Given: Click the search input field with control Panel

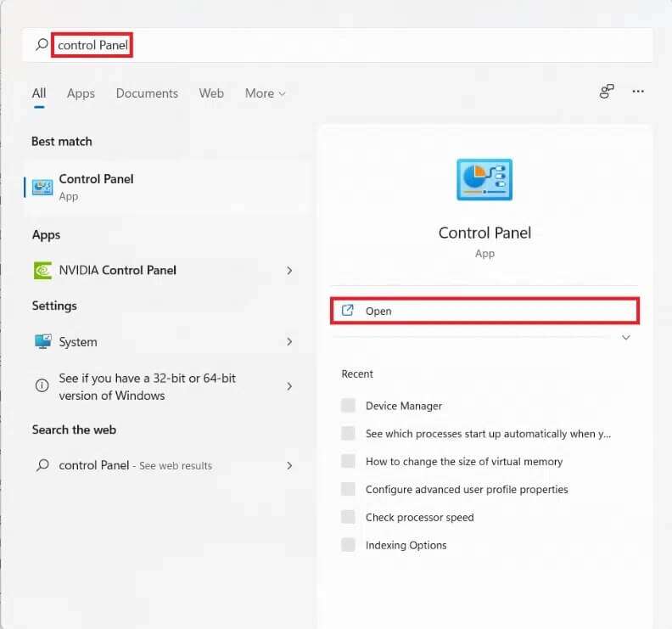Looking at the screenshot, I should pyautogui.click(x=338, y=45).
